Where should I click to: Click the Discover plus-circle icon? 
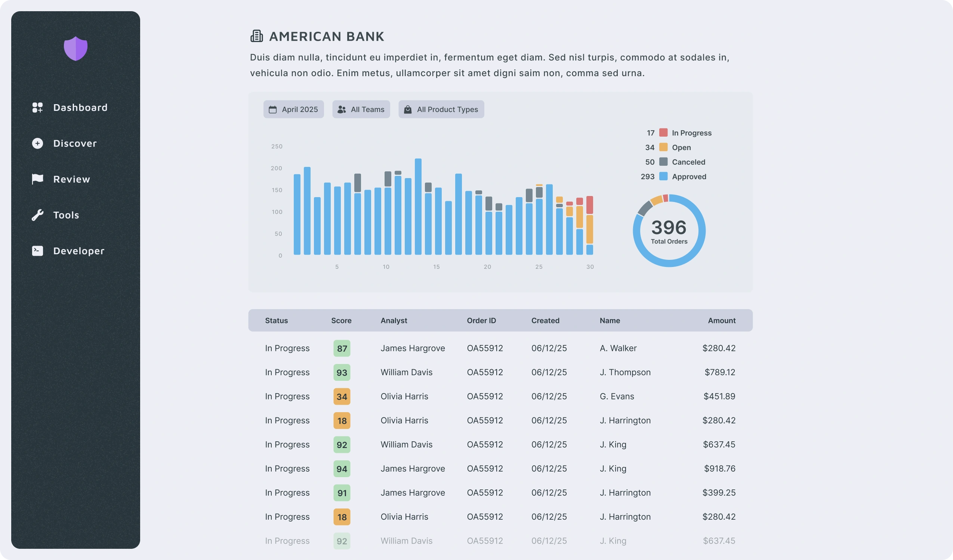37,144
